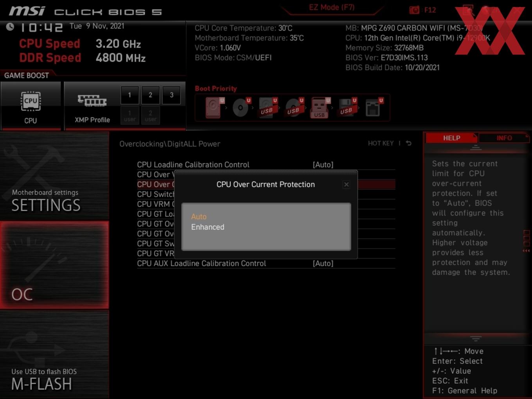
Task: Select the CPU GT VR row
Action: click(x=155, y=253)
